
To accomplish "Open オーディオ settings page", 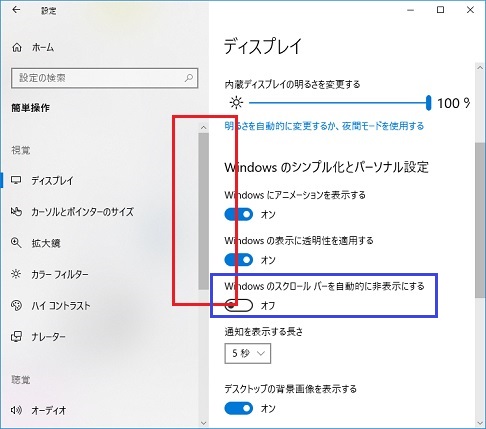I will (x=49, y=410).
